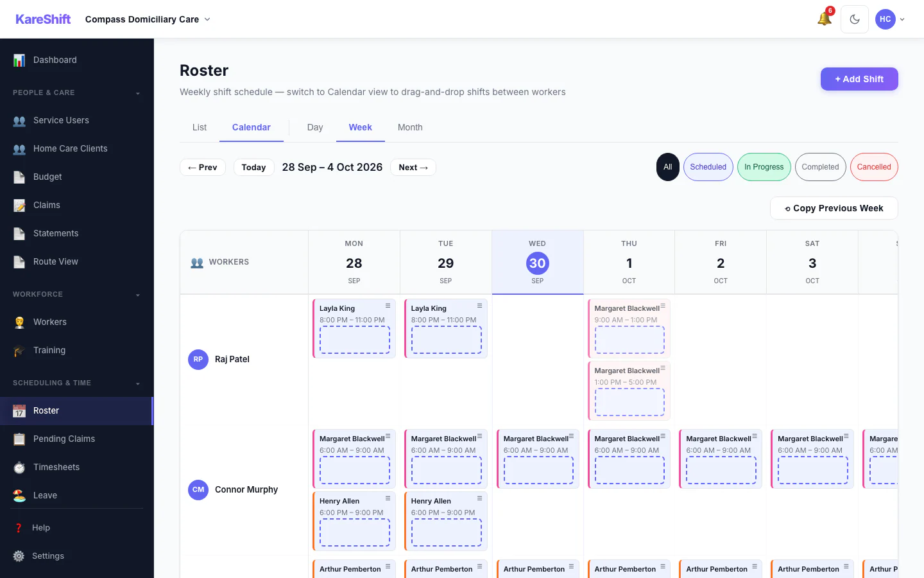Open Layla King Tuesday shift menu icon
Screen dimensions: 924x578
coord(479,306)
